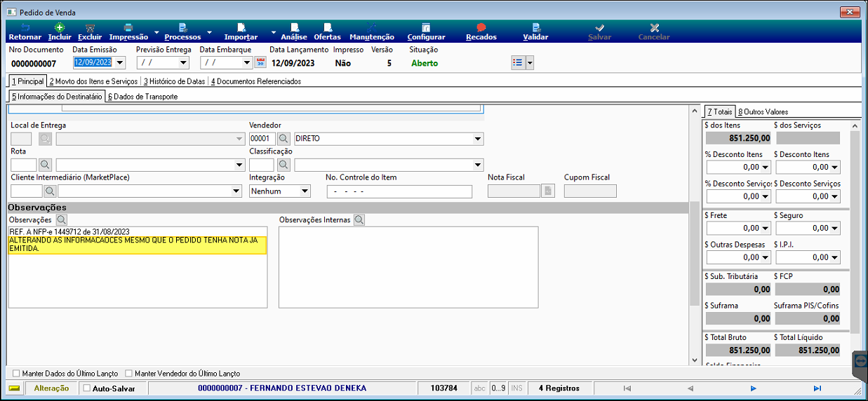Open Data Embarque date dropdown
868x401 pixels.
[247, 62]
